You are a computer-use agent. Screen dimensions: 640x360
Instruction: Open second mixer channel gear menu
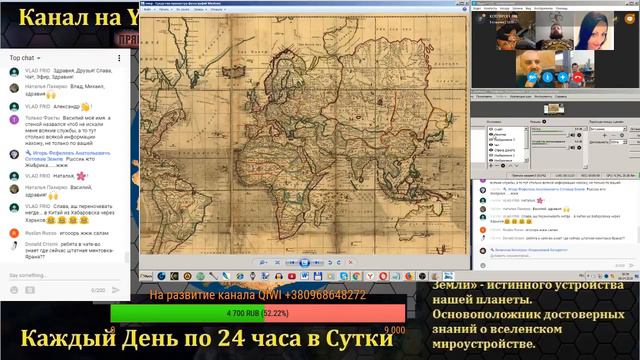(x=579, y=147)
